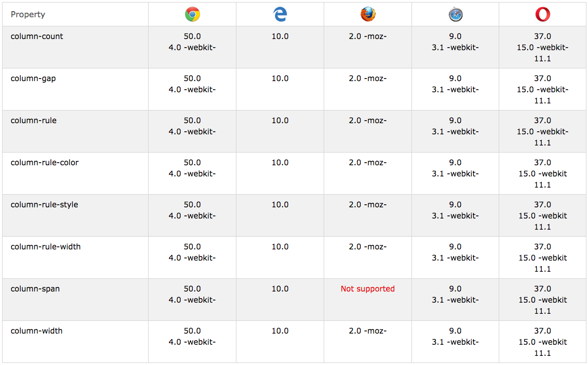Open the column-span property entry
The width and height of the screenshot is (588, 365).
pyautogui.click(x=35, y=289)
